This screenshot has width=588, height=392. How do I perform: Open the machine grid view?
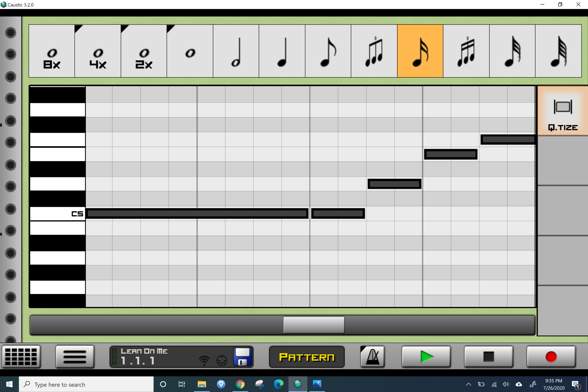(x=21, y=357)
